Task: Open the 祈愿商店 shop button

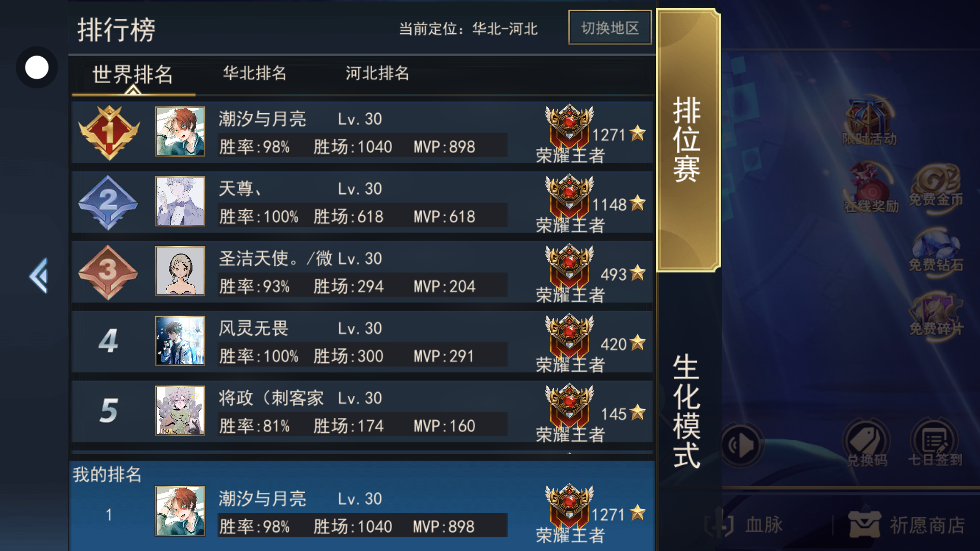Action: point(906,524)
